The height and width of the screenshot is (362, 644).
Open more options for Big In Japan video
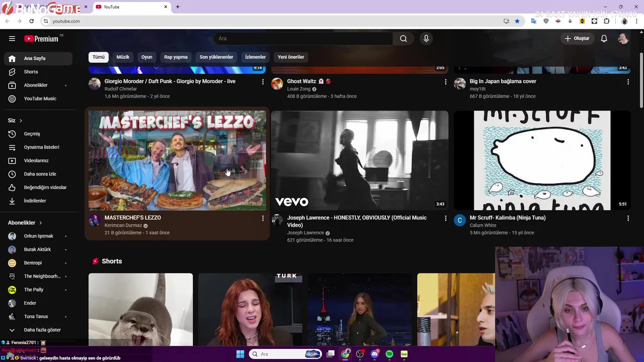[628, 81]
